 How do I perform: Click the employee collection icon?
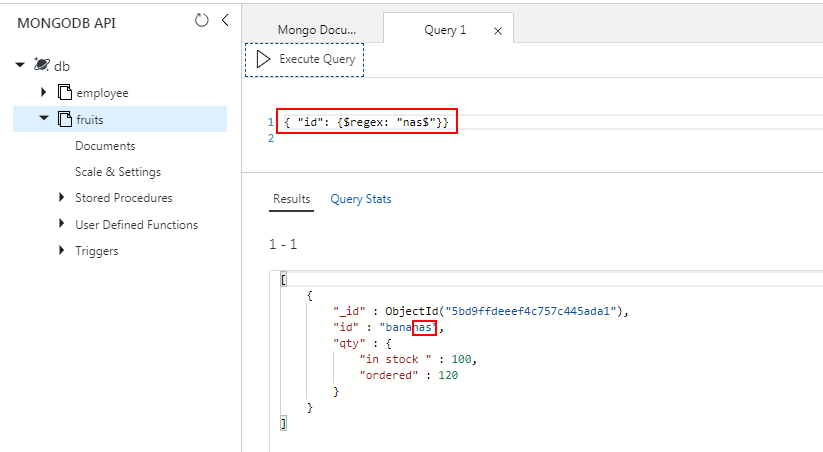65,92
